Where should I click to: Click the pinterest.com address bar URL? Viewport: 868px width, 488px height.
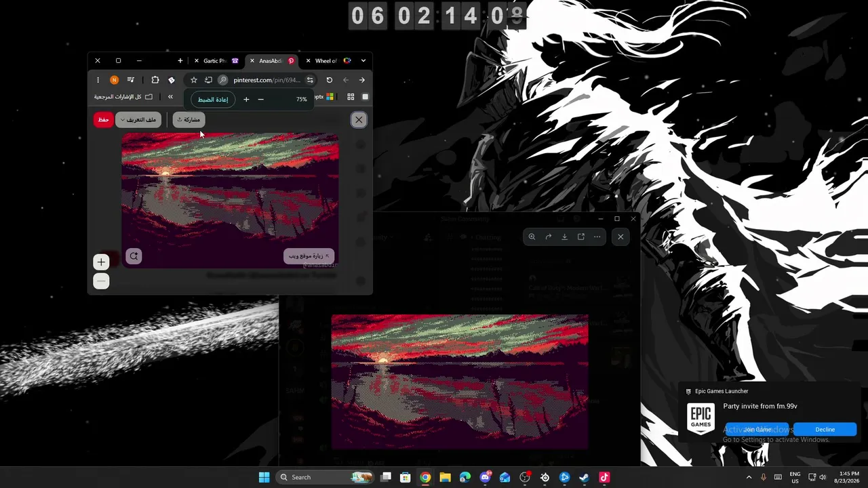[267, 80]
